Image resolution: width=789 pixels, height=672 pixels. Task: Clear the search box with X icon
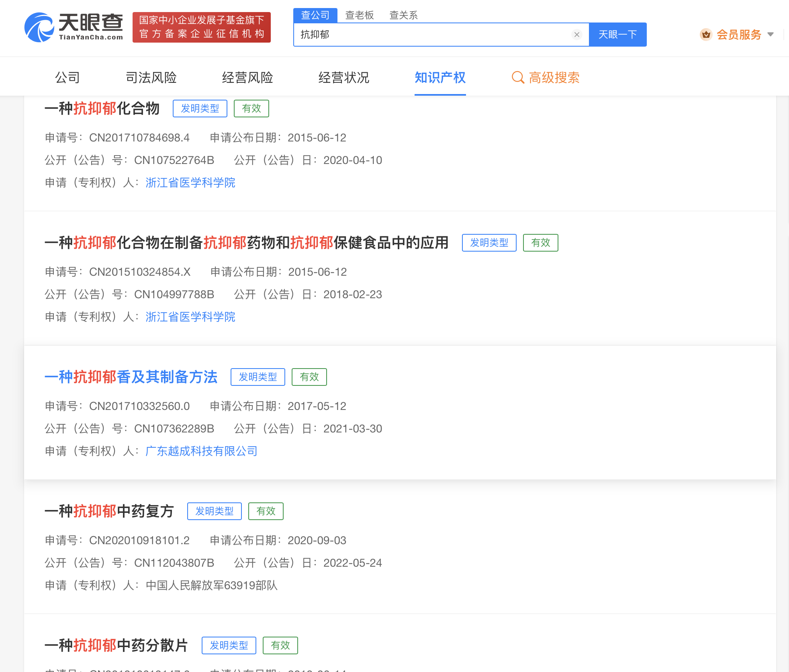576,35
